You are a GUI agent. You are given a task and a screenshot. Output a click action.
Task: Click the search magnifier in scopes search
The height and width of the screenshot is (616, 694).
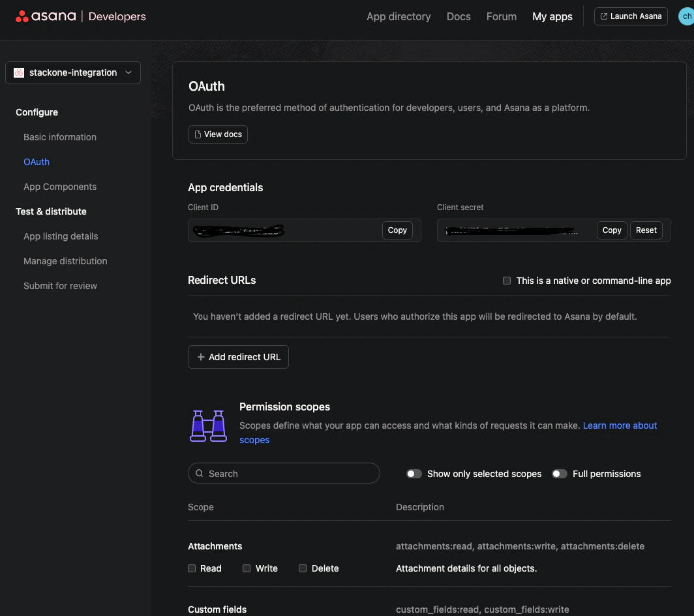(x=199, y=473)
